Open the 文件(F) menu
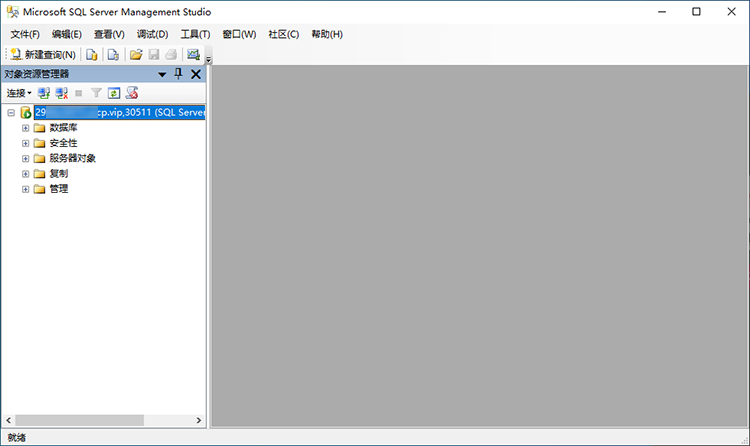 [x=24, y=34]
